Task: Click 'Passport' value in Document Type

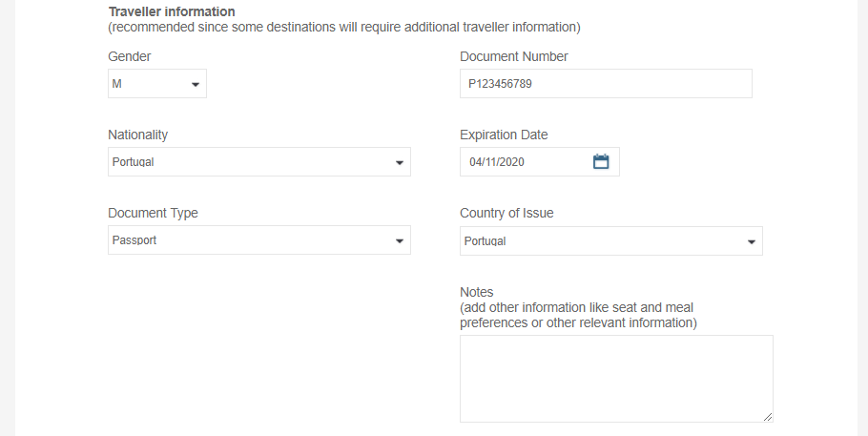Action: point(134,240)
